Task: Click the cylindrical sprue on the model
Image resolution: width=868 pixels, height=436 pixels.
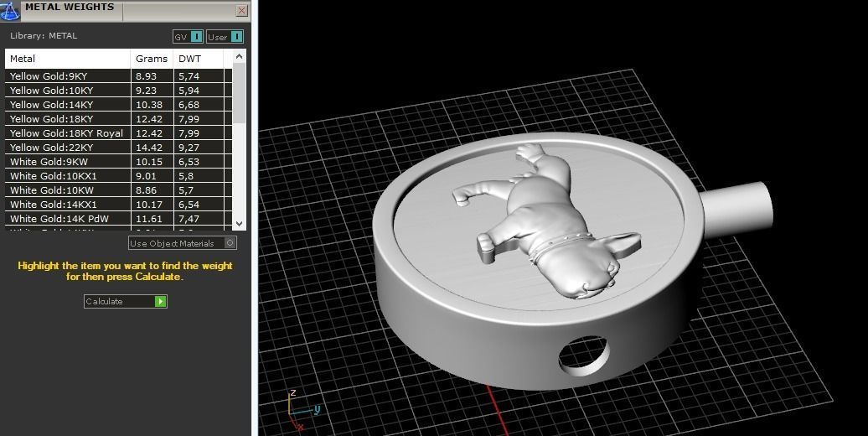Action: coord(736,211)
